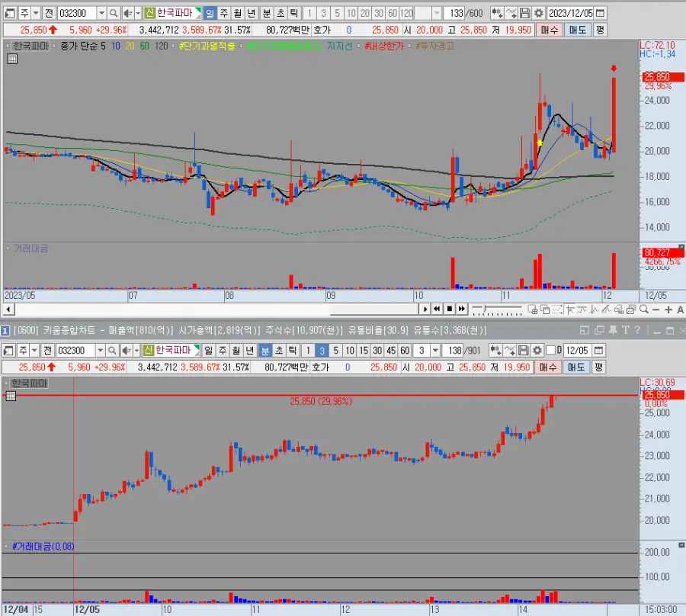Click the upper chart layout icon at far left
This screenshot has height=616, width=686.
[9, 13]
